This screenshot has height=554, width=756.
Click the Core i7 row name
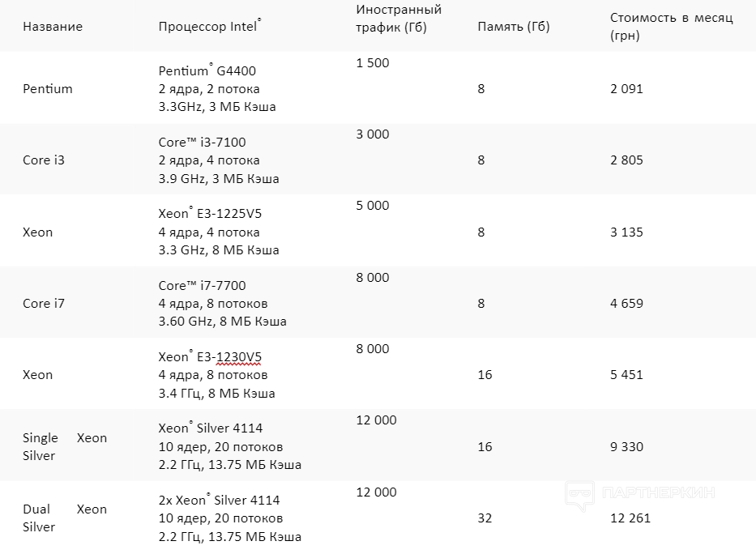[x=44, y=304]
